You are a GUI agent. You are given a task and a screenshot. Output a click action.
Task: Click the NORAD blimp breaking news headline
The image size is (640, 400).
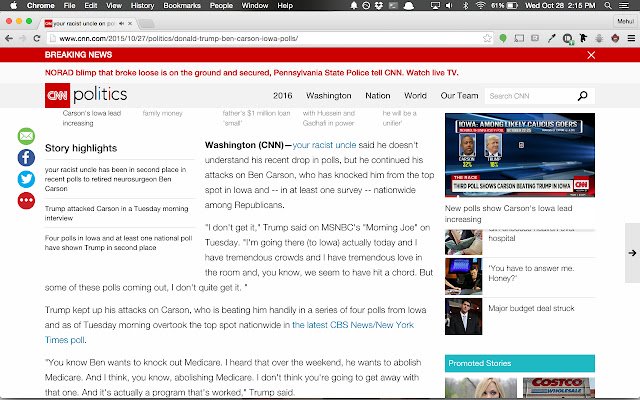point(251,73)
